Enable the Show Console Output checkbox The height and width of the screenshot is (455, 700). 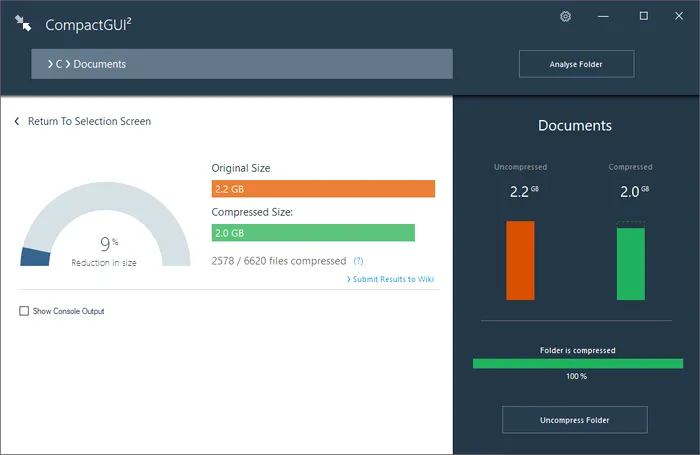coord(24,311)
